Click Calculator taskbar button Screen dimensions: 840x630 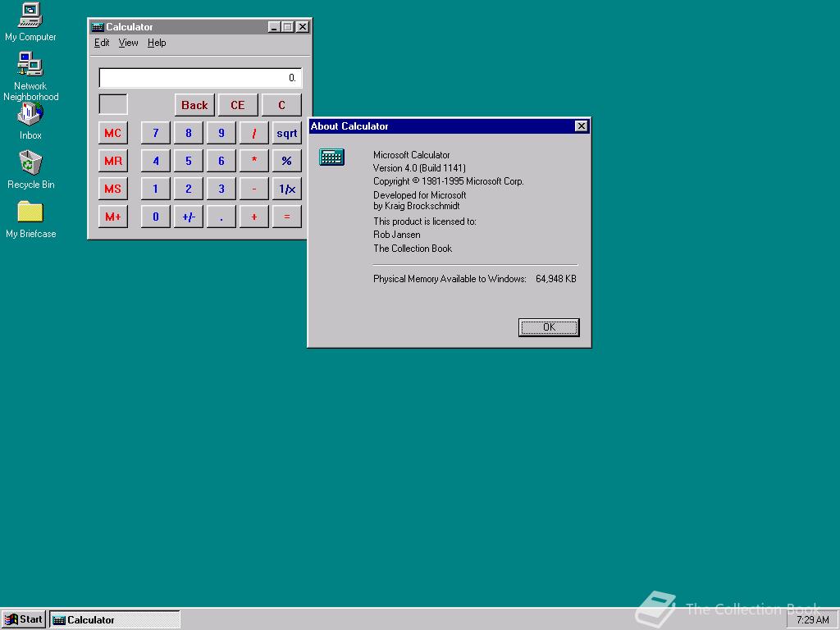click(115, 620)
